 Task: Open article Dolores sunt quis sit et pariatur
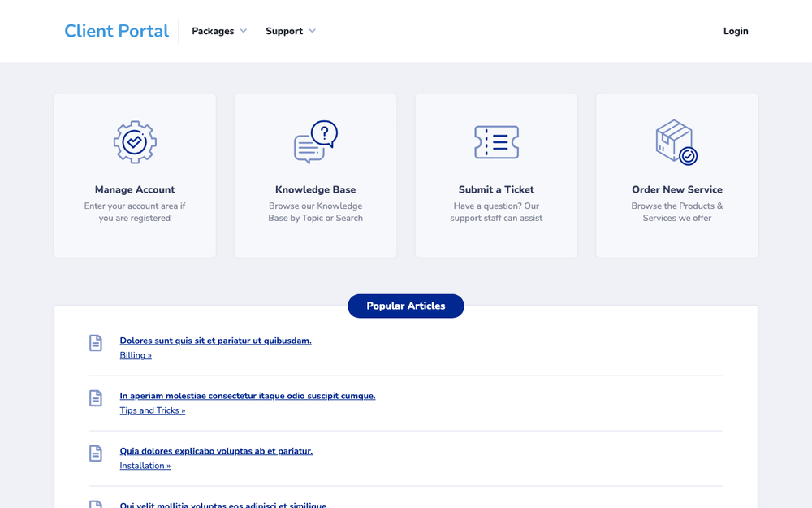pos(215,341)
